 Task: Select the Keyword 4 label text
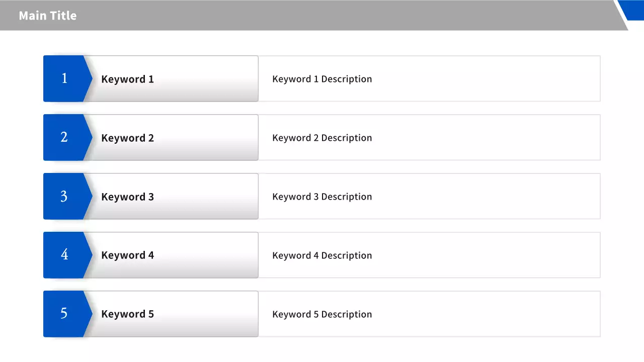(127, 255)
